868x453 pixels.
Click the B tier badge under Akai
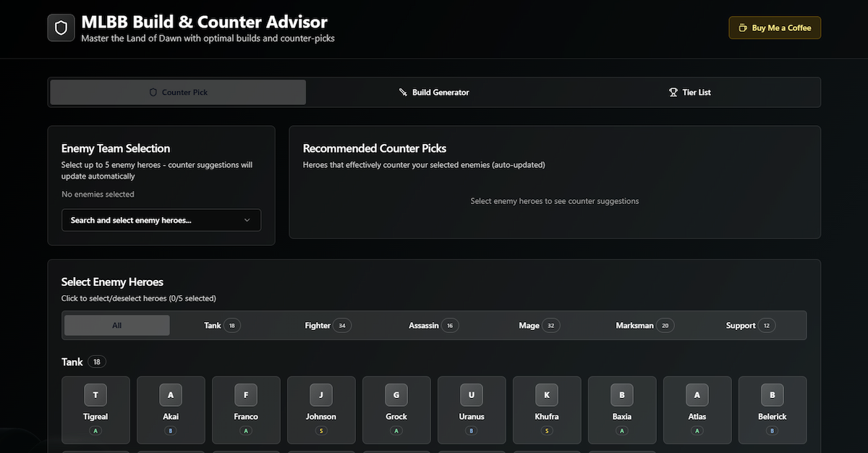[x=171, y=431]
